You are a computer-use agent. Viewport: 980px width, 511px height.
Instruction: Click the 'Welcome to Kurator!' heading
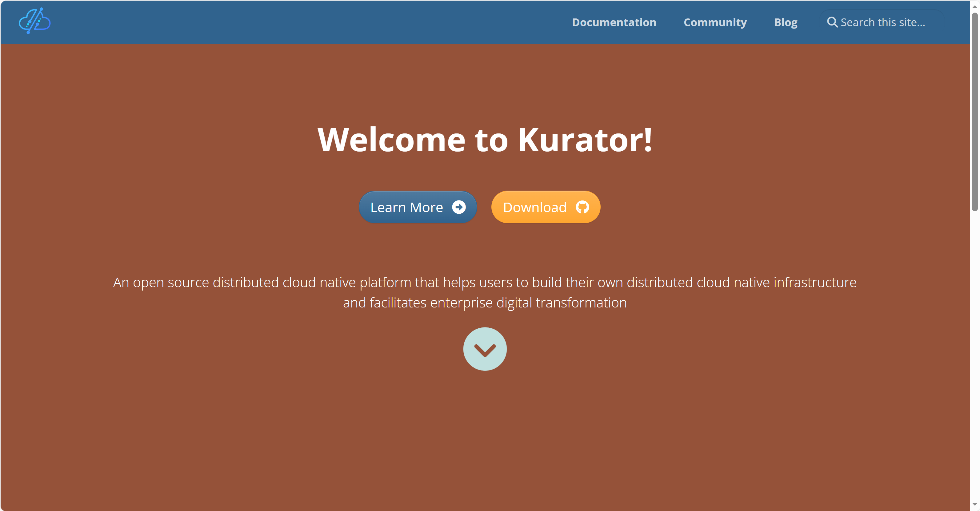[x=485, y=140]
